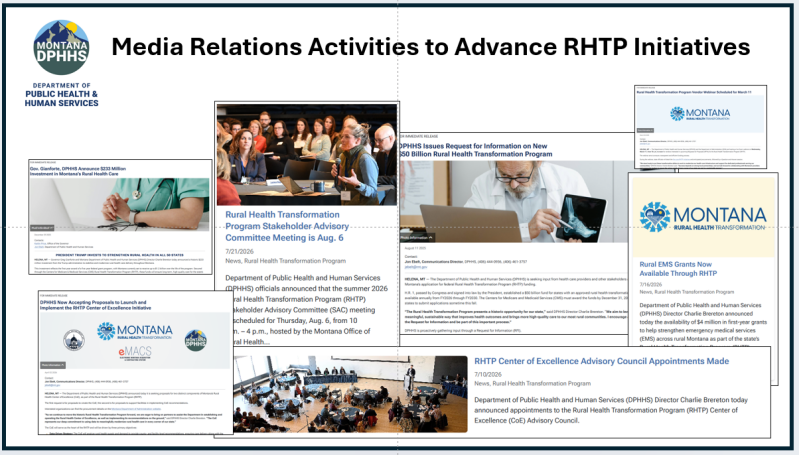Click the slide title about RHTP Initiatives
Viewport: 799px width, 455px height.
pos(431,47)
